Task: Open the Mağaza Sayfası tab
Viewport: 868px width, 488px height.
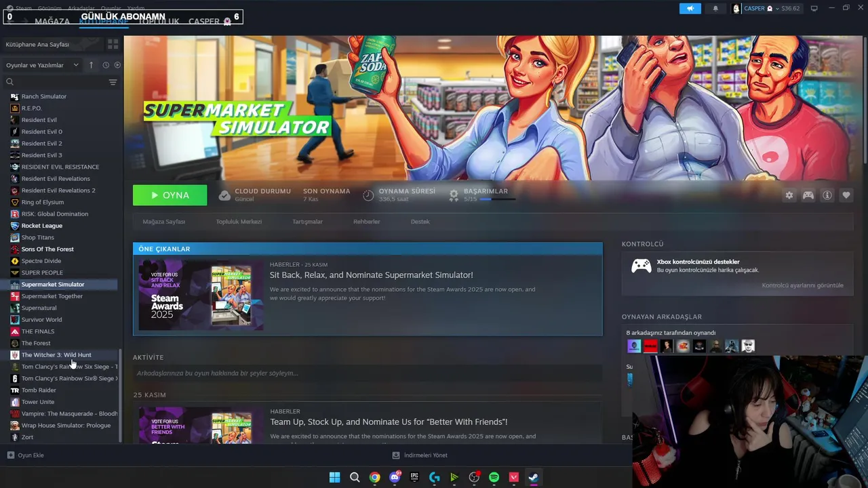Action: coord(163,222)
